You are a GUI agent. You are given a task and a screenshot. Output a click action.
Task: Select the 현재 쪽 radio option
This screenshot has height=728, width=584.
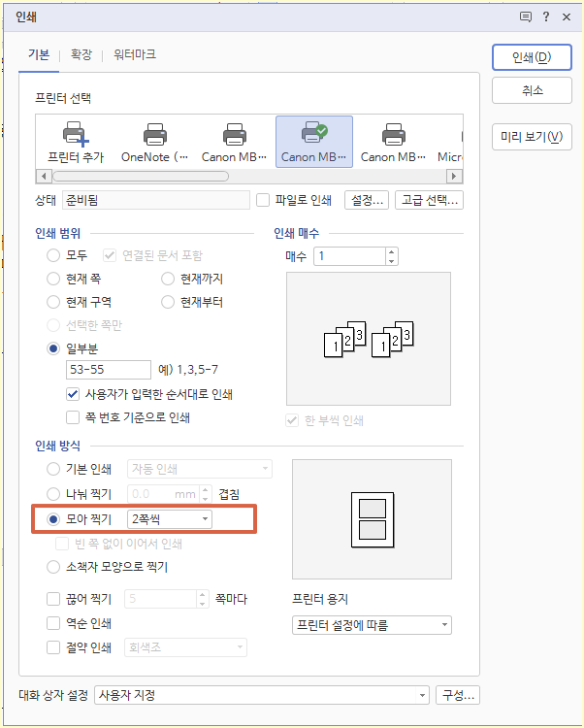tap(53, 279)
